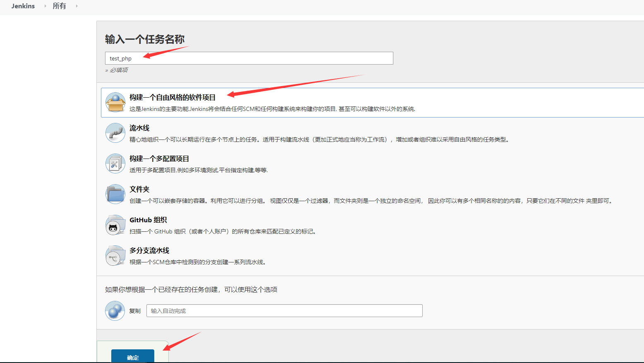Screen dimensions: 644x363
Task: Open the breadcrumb arrow after Jenkins
Action: point(45,6)
